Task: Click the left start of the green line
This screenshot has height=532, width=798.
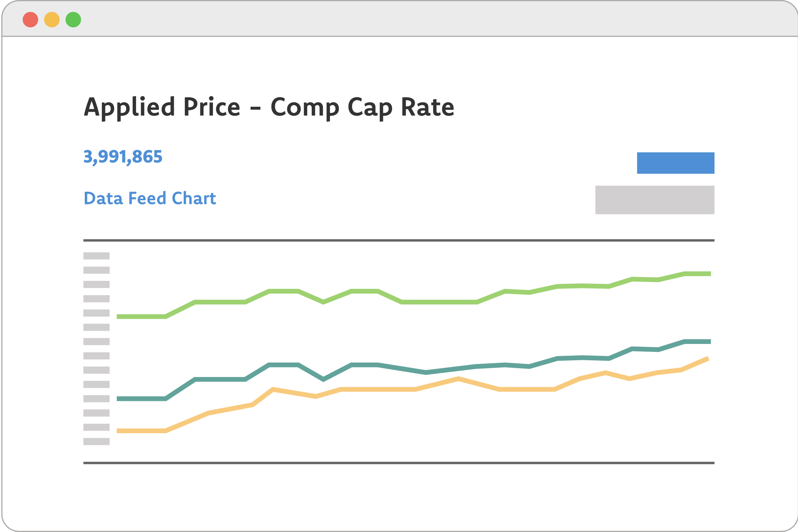Action: click(x=119, y=317)
